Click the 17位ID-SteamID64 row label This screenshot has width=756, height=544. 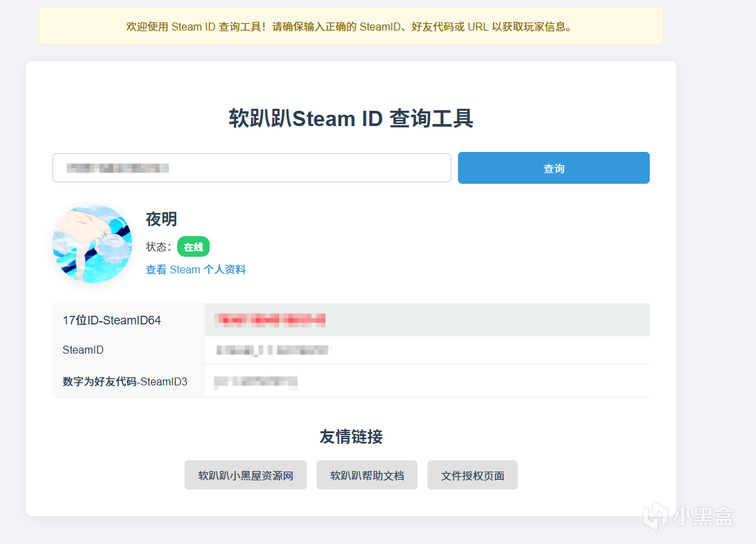pos(112,320)
